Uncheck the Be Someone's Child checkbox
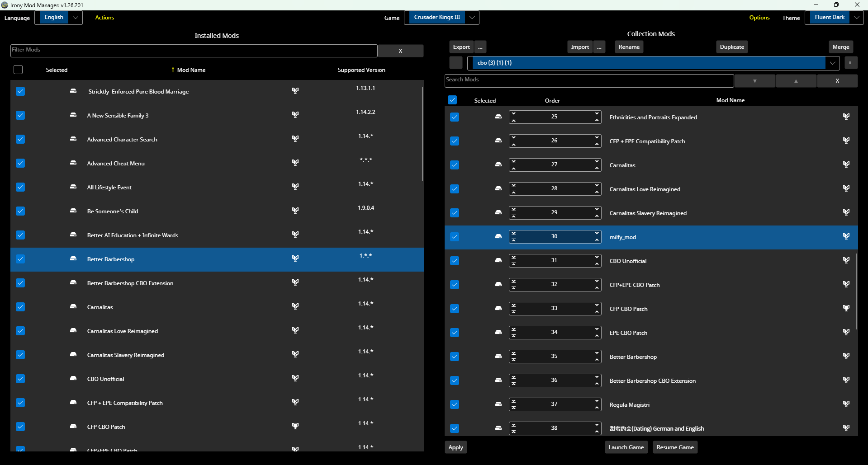This screenshot has width=868, height=465. [x=20, y=211]
